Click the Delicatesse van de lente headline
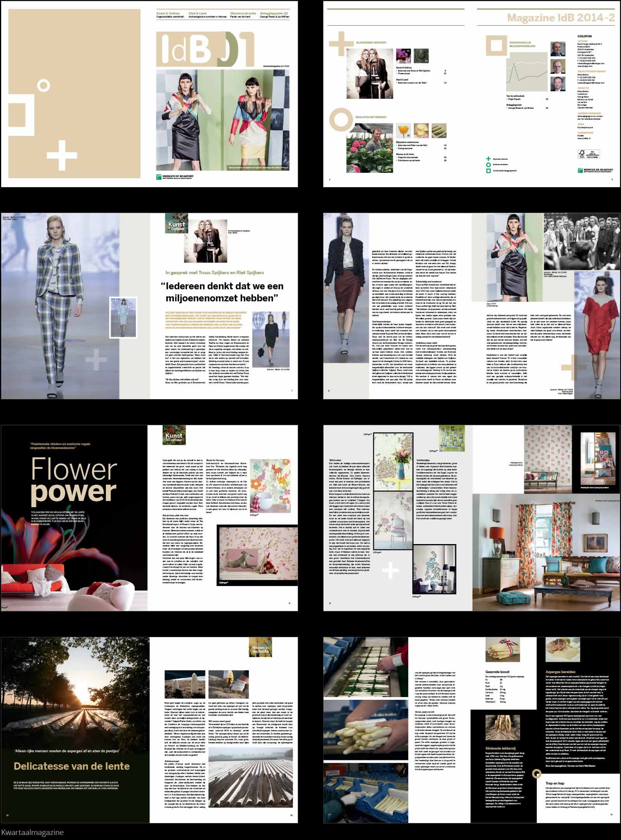The image size is (621, 840). click(72, 766)
